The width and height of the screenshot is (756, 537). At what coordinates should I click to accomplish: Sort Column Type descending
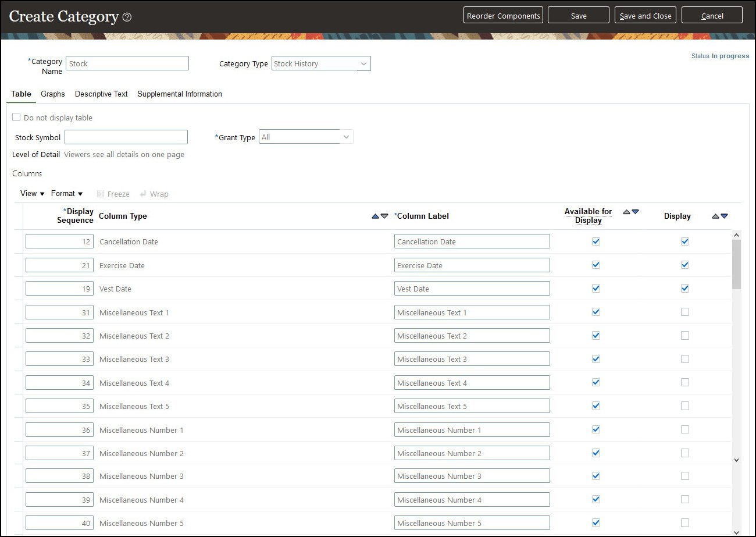384,216
